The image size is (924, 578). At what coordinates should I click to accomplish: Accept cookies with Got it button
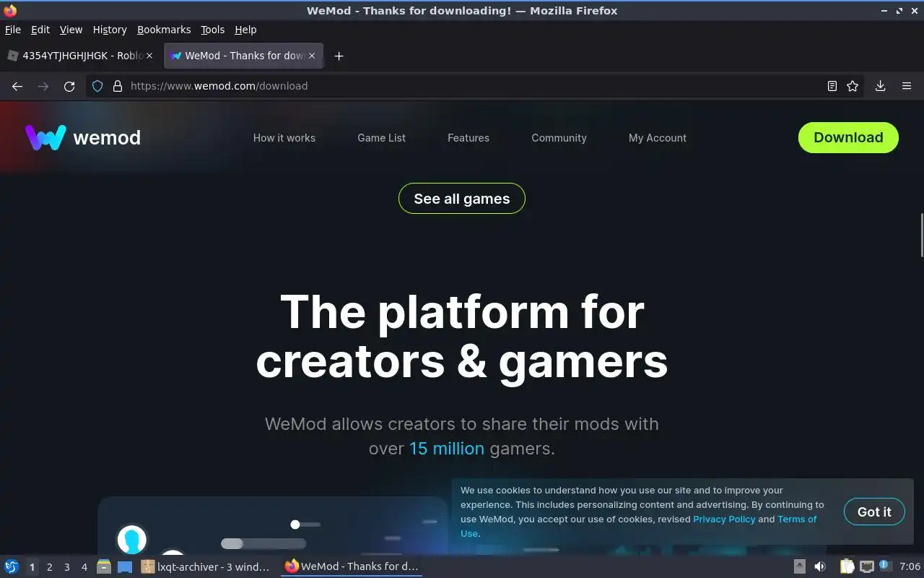click(874, 512)
